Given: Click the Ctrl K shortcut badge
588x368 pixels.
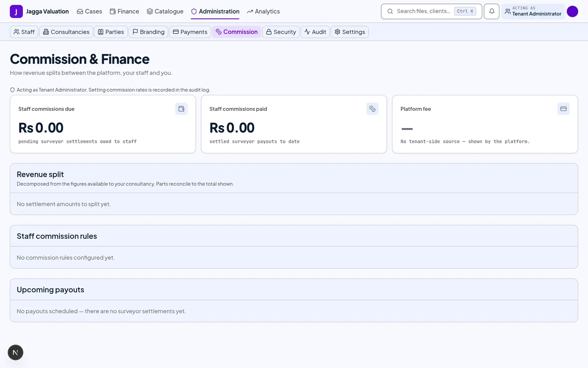Looking at the screenshot, I should point(465,11).
